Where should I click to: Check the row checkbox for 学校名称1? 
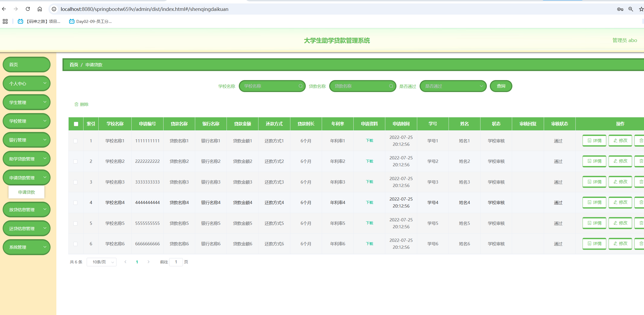coord(76,141)
